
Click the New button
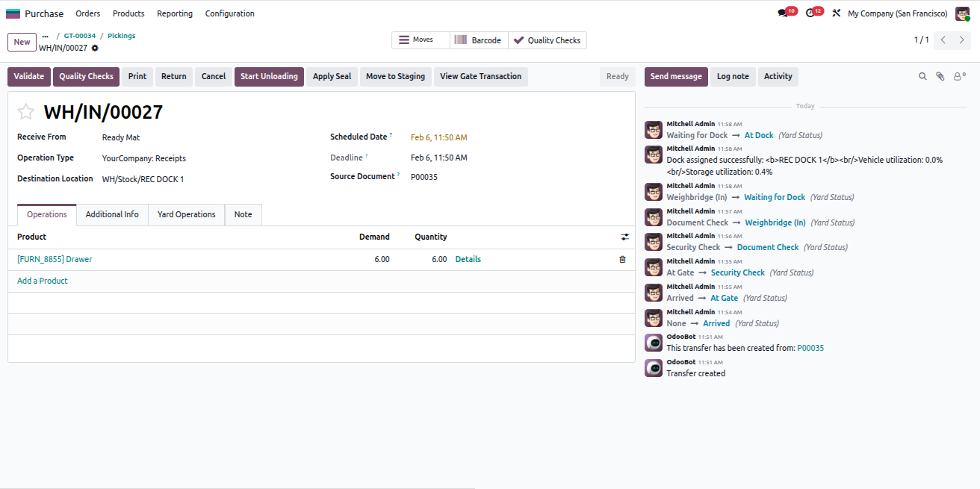(22, 42)
